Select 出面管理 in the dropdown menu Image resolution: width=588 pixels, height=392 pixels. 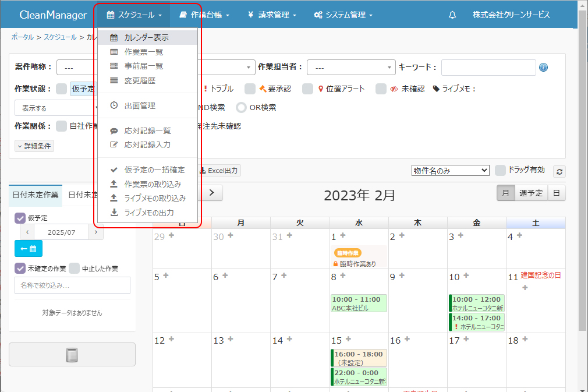point(140,105)
